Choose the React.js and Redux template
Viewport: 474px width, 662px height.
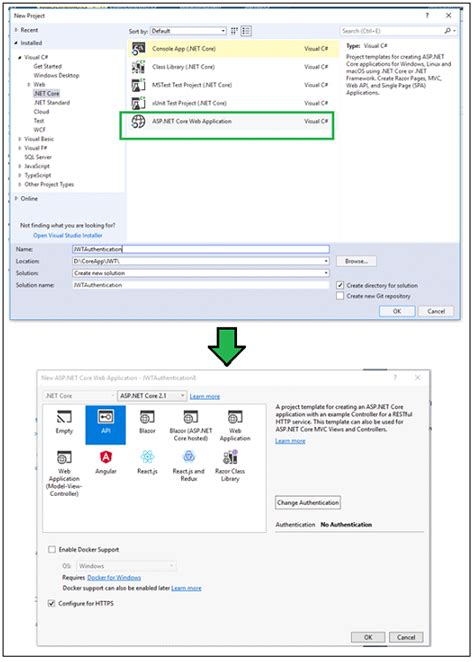tap(189, 466)
